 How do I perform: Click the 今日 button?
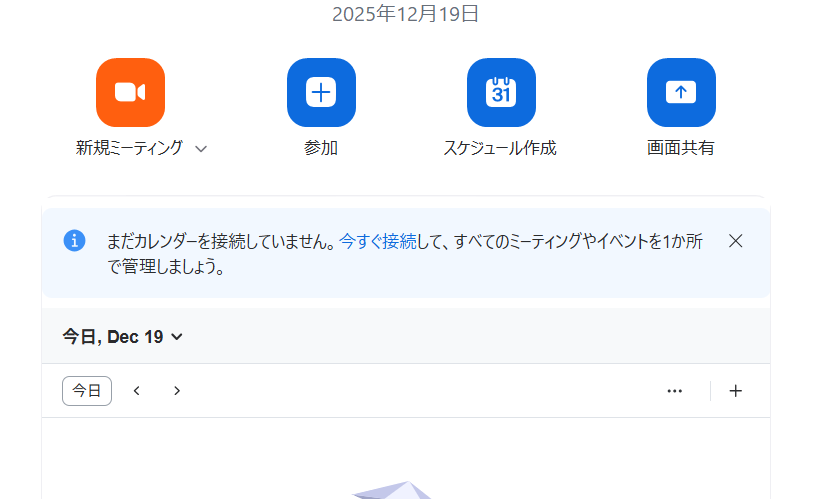pos(87,391)
